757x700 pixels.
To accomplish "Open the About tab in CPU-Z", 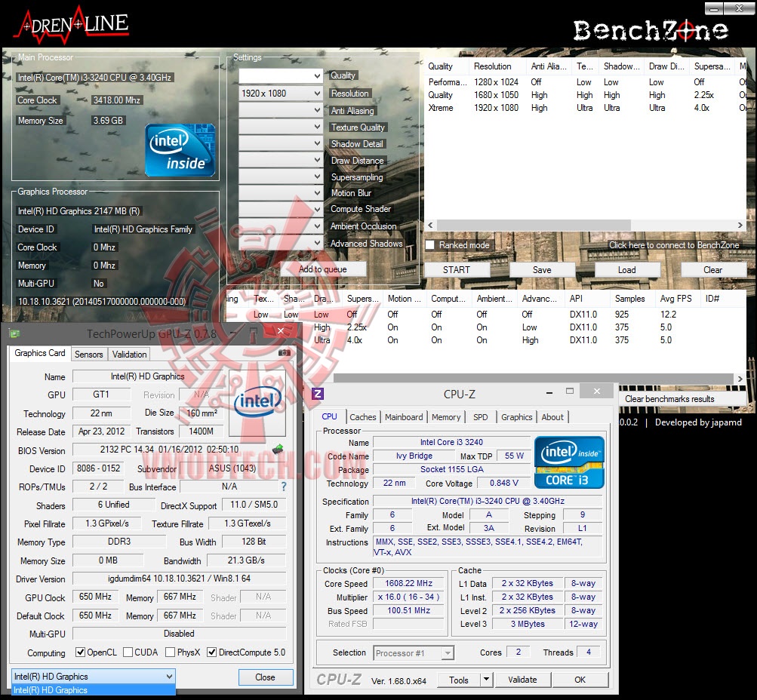I will click(552, 417).
